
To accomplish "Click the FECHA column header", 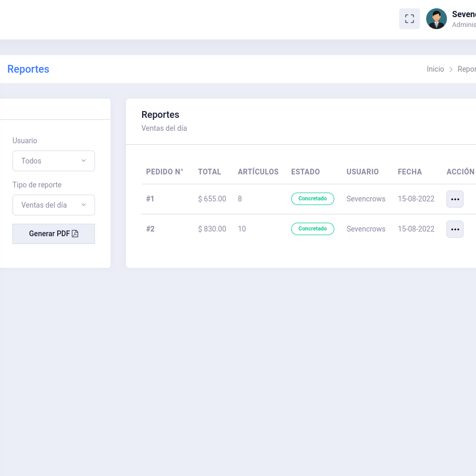I will (410, 172).
